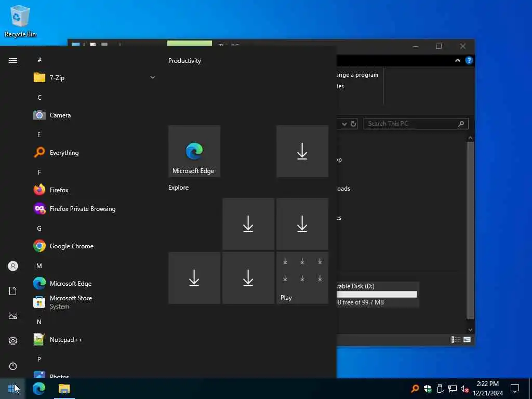Viewport: 532px width, 399px height.
Task: Click the C letter group header
Action: tap(39, 97)
